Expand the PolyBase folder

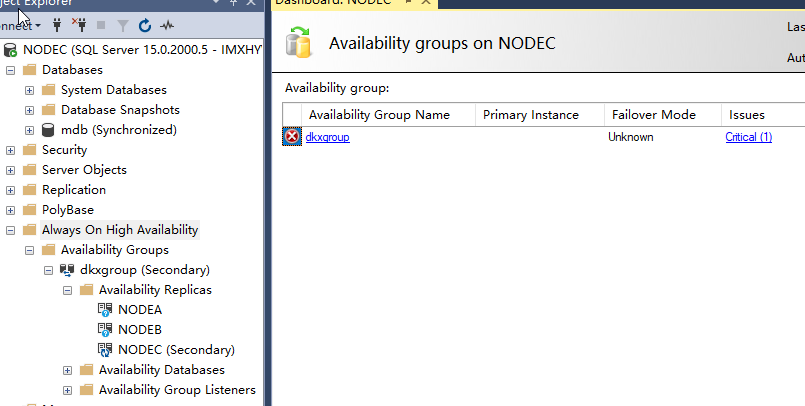pos(10,210)
